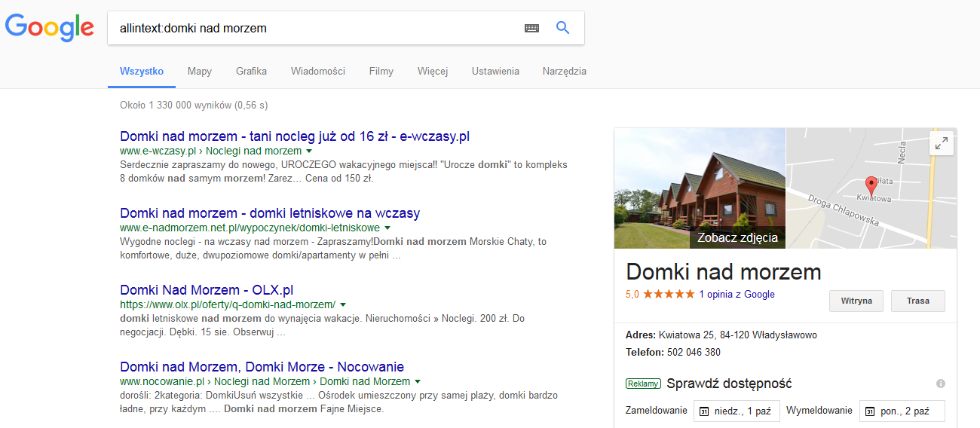Click the red map pin marker
The height and width of the screenshot is (428, 980).
point(871,185)
